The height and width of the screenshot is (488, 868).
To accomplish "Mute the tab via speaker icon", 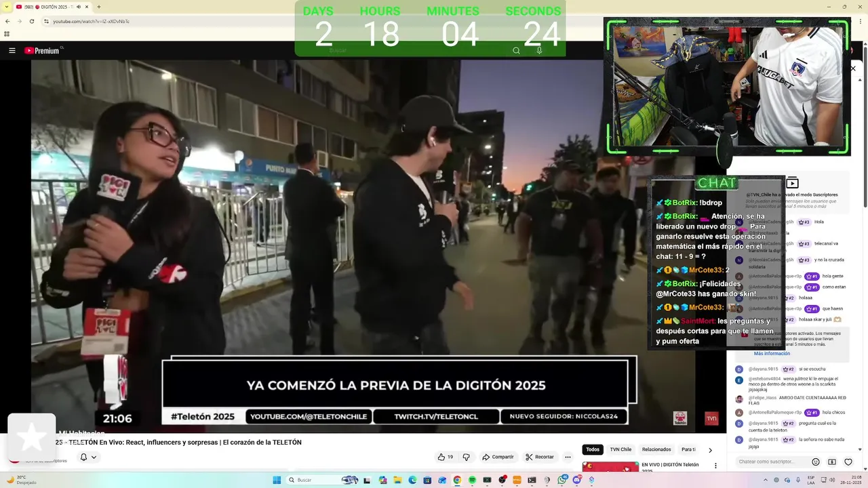I will click(79, 7).
